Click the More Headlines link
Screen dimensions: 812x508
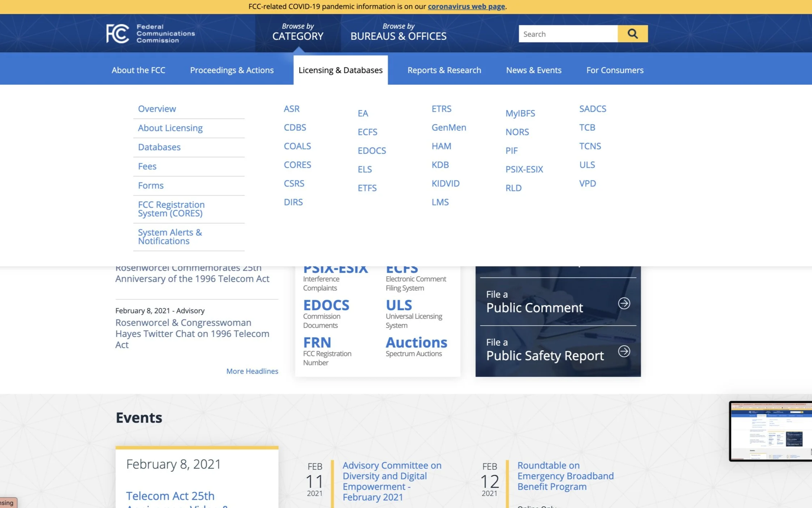(x=252, y=371)
